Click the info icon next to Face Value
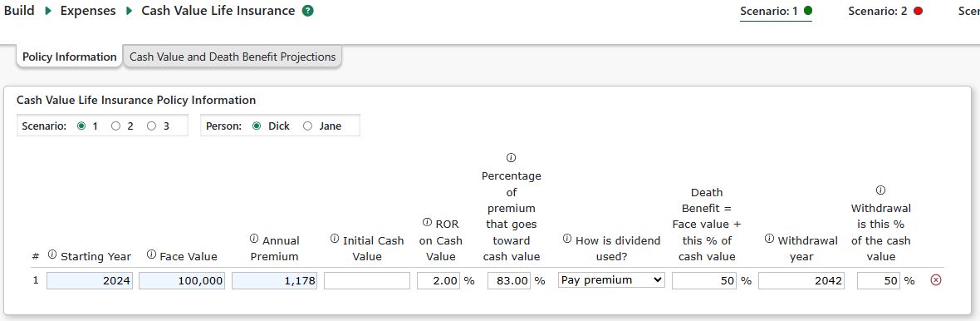980x321 pixels. click(151, 254)
